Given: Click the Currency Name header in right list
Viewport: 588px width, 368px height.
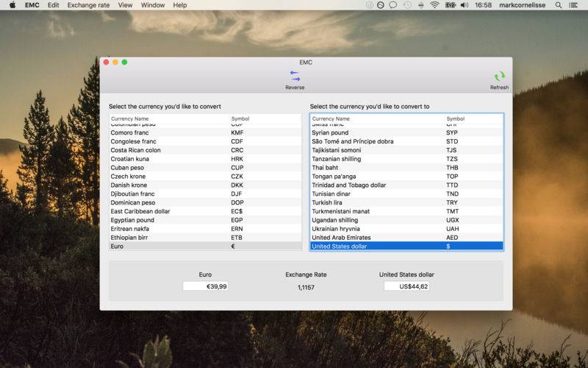Looking at the screenshot, I should [331, 118].
